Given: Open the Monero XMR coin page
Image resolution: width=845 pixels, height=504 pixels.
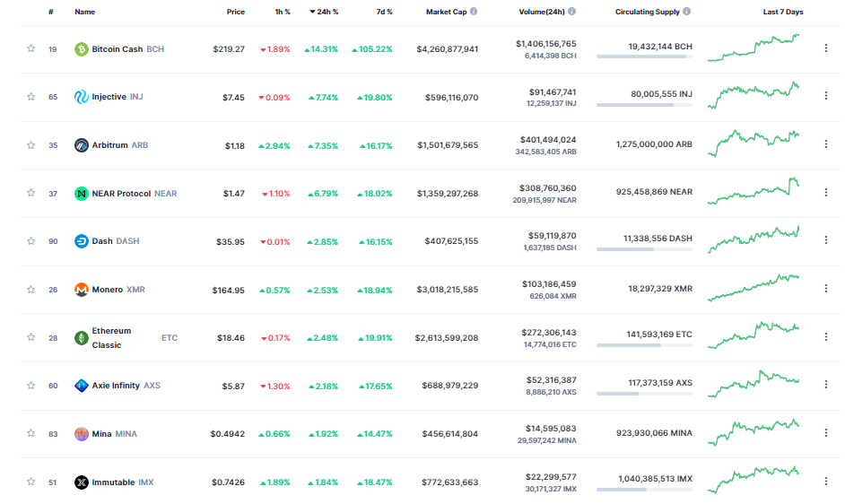Looking at the screenshot, I should click(118, 290).
